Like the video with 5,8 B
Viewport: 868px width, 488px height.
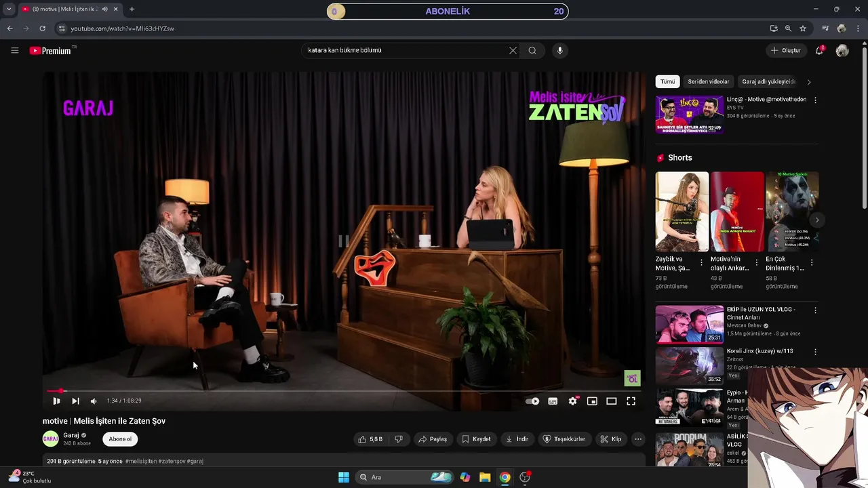pyautogui.click(x=370, y=439)
